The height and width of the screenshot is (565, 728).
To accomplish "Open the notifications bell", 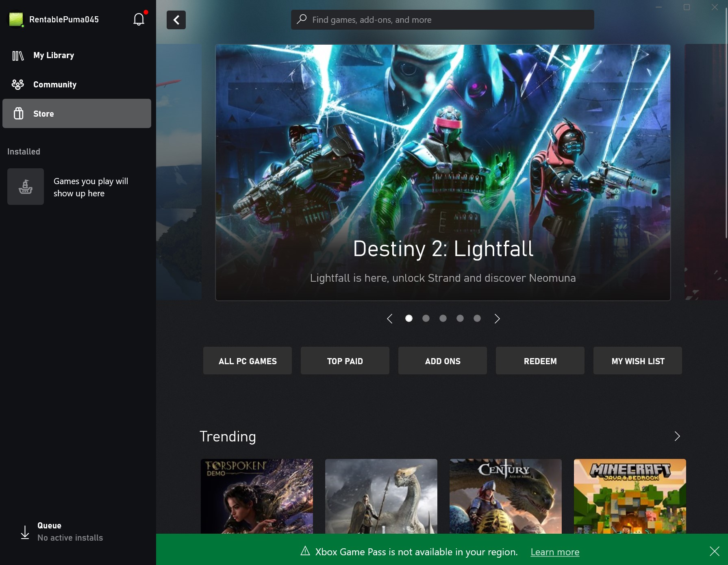I will pyautogui.click(x=139, y=19).
